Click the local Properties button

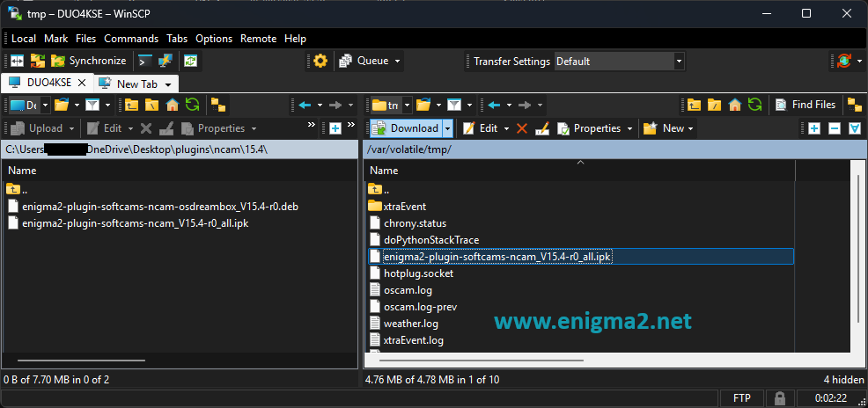tap(212, 128)
